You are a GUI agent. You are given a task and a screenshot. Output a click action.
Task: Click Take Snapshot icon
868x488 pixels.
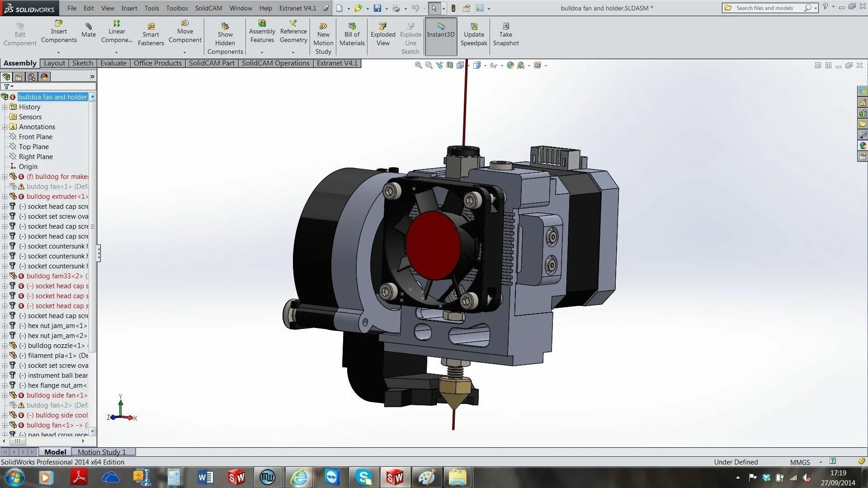(505, 27)
